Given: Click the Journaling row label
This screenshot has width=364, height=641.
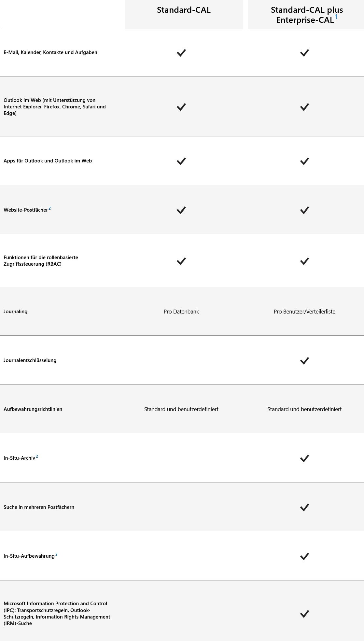Looking at the screenshot, I should point(16,312).
